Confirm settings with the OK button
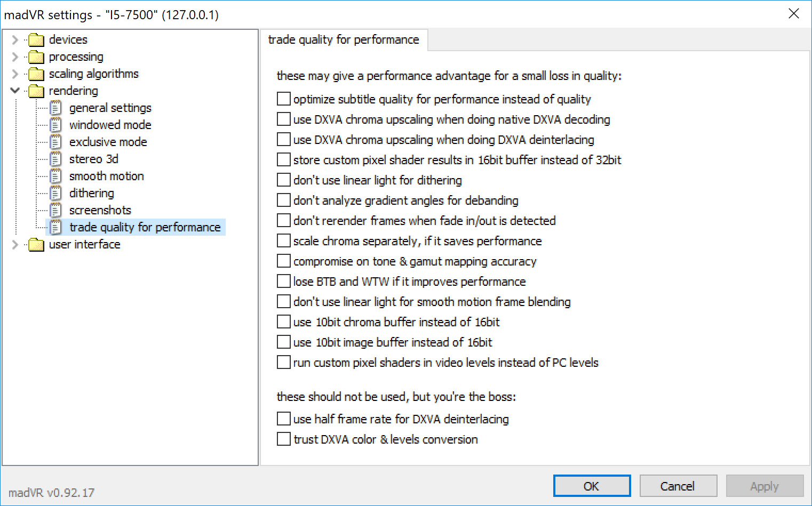The image size is (812, 506). tap(592, 486)
